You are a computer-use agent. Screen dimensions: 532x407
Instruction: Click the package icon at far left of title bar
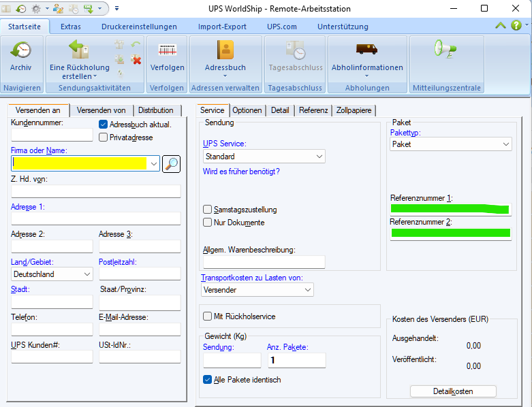pos(5,8)
